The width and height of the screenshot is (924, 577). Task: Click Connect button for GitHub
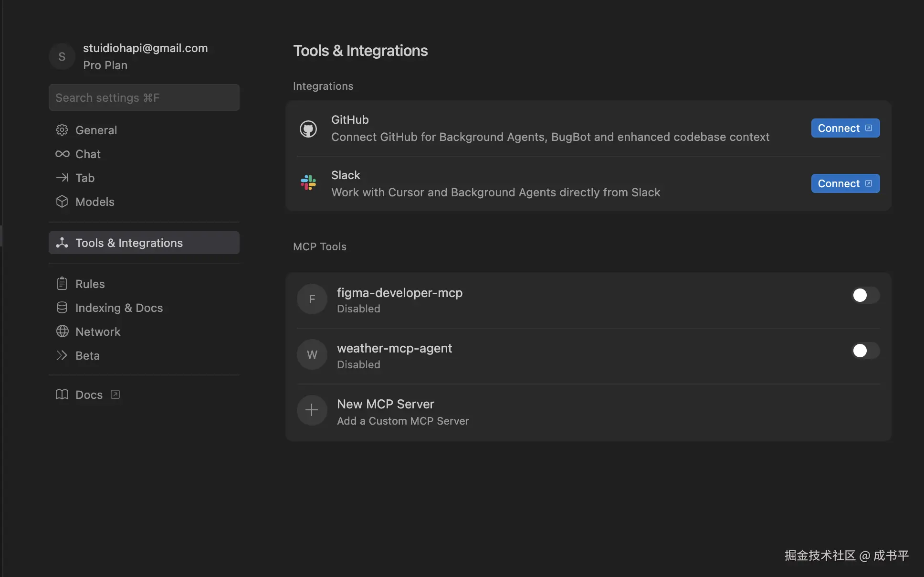click(x=845, y=128)
